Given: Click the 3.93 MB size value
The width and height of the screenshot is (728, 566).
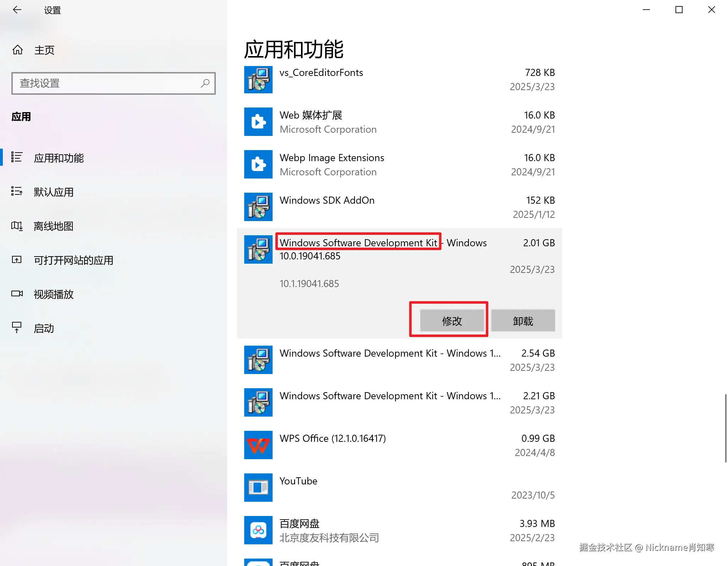Looking at the screenshot, I should (x=537, y=523).
